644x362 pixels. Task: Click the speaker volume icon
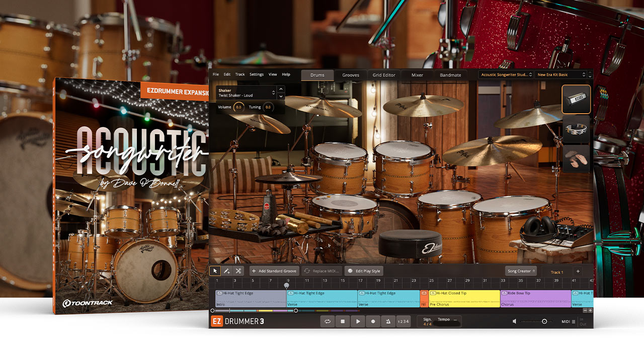point(514,321)
